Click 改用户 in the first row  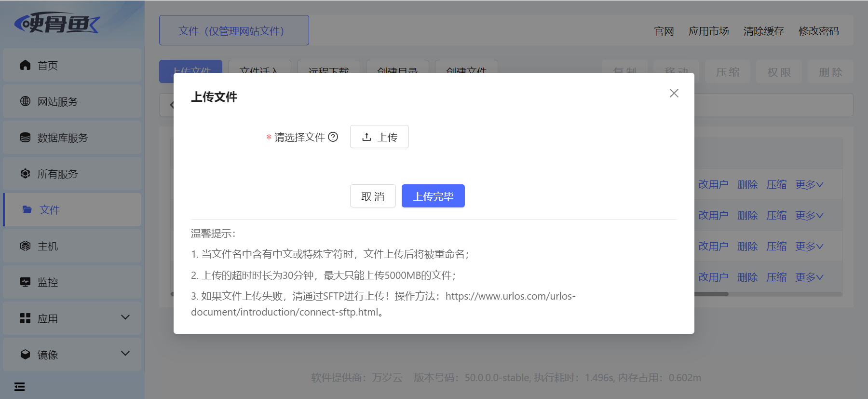pyautogui.click(x=713, y=184)
